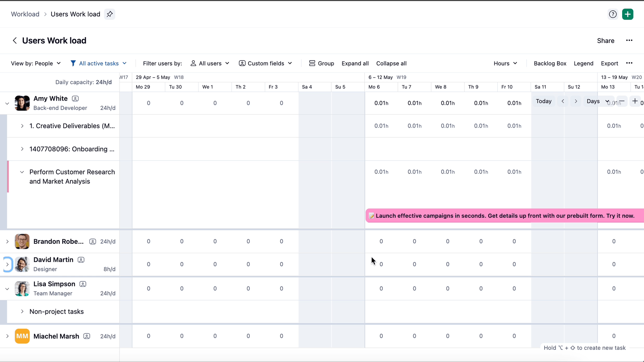Image resolution: width=644 pixels, height=362 pixels.
Task: Open the Backlog Box panel
Action: tap(550, 63)
